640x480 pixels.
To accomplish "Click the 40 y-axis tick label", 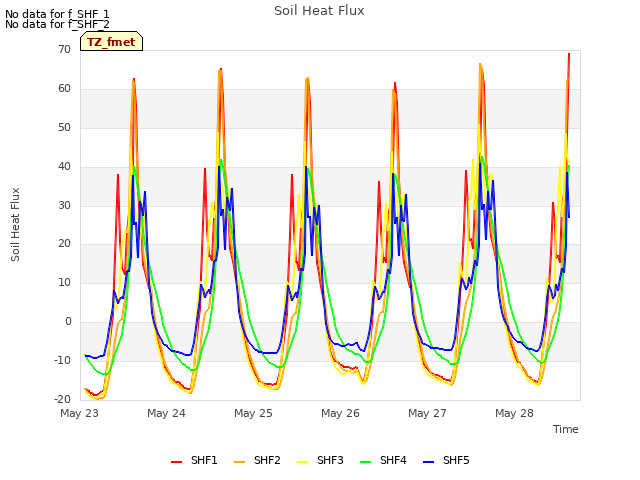I will coord(64,167).
